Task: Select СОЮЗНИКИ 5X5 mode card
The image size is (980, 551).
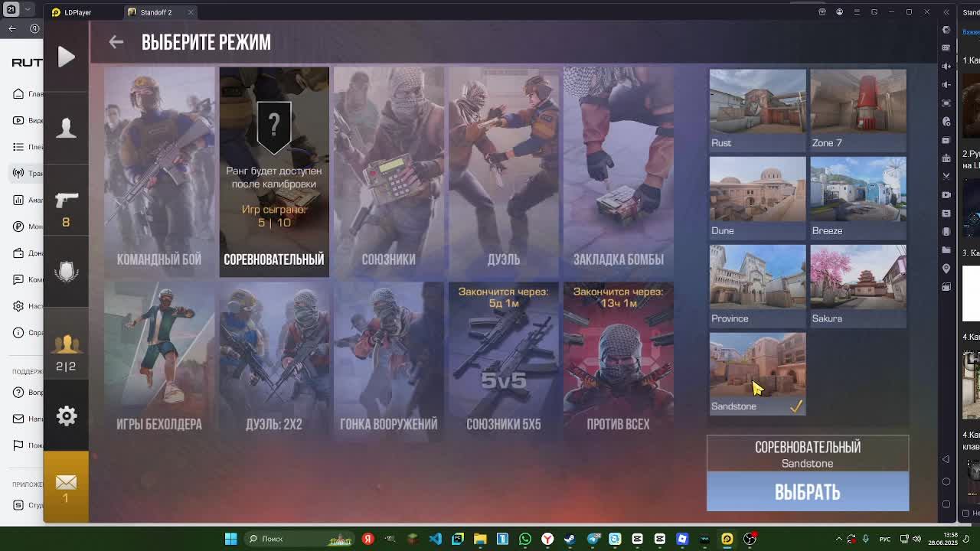Action: [504, 361]
